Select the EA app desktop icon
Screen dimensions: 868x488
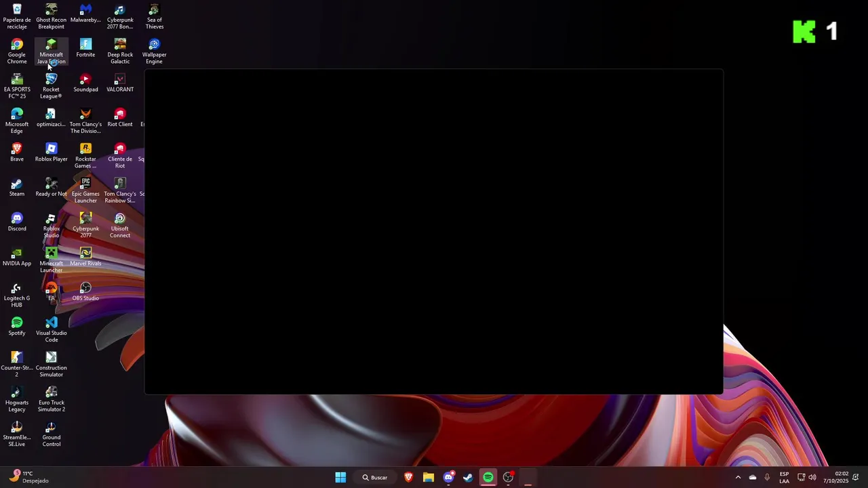coord(51,291)
